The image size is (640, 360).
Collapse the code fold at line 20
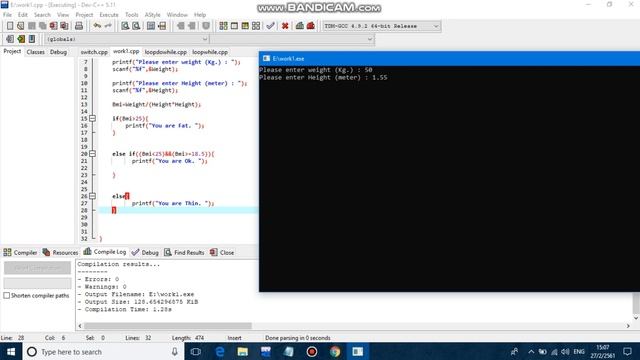[93, 154]
